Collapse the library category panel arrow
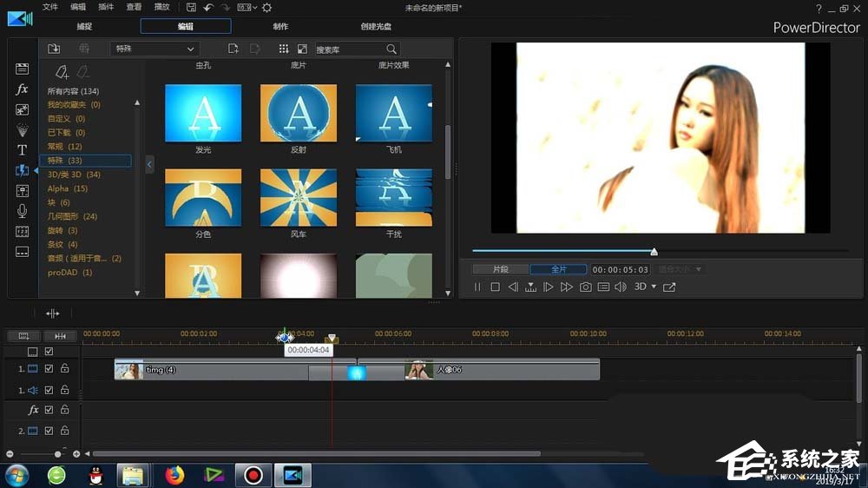Viewport: 868px width, 488px height. click(x=149, y=164)
